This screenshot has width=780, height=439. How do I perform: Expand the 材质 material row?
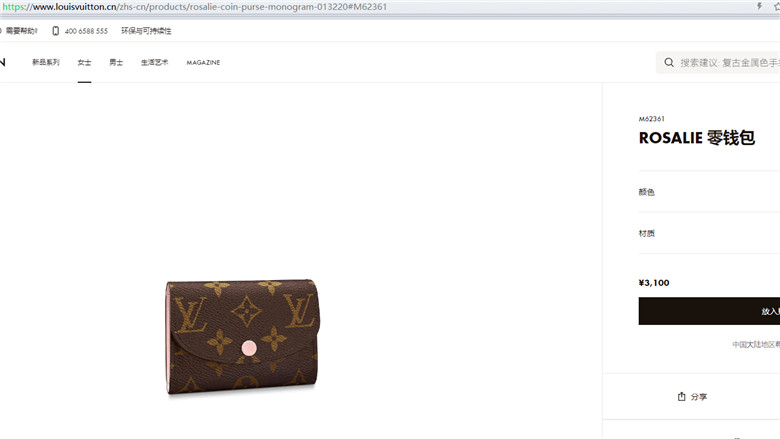pyautogui.click(x=709, y=233)
